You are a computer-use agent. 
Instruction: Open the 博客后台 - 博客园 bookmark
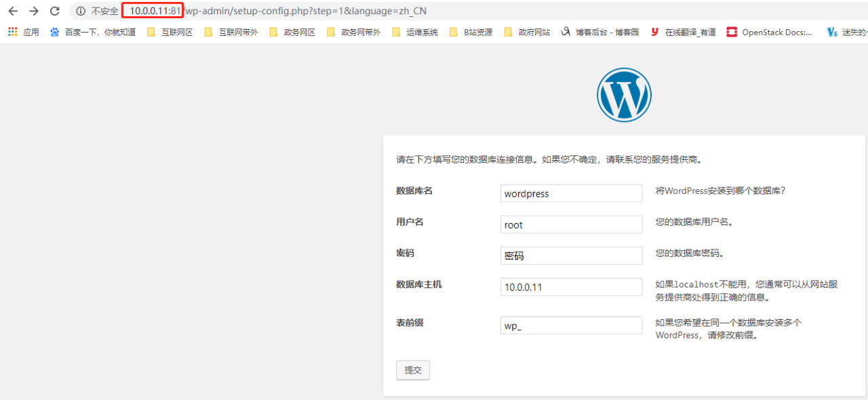(600, 32)
